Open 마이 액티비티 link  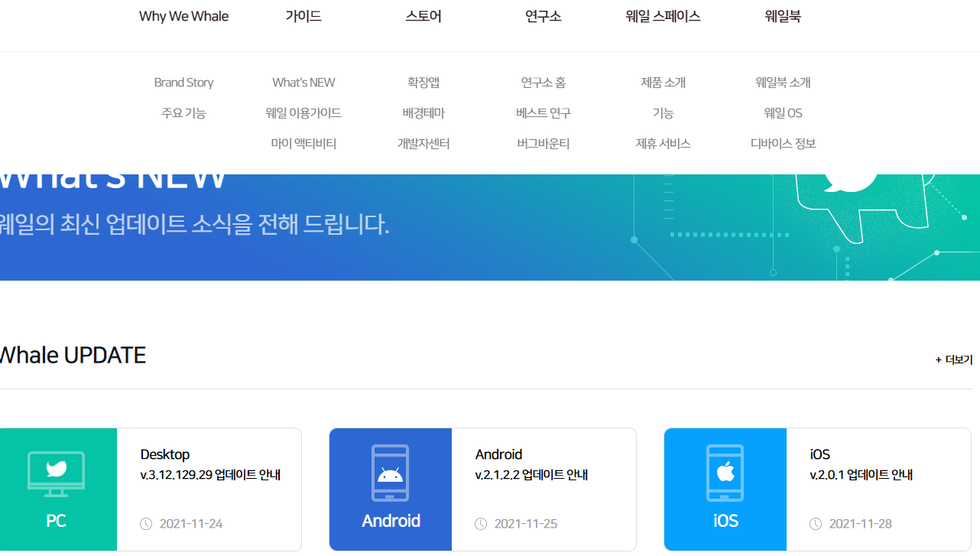point(303,144)
